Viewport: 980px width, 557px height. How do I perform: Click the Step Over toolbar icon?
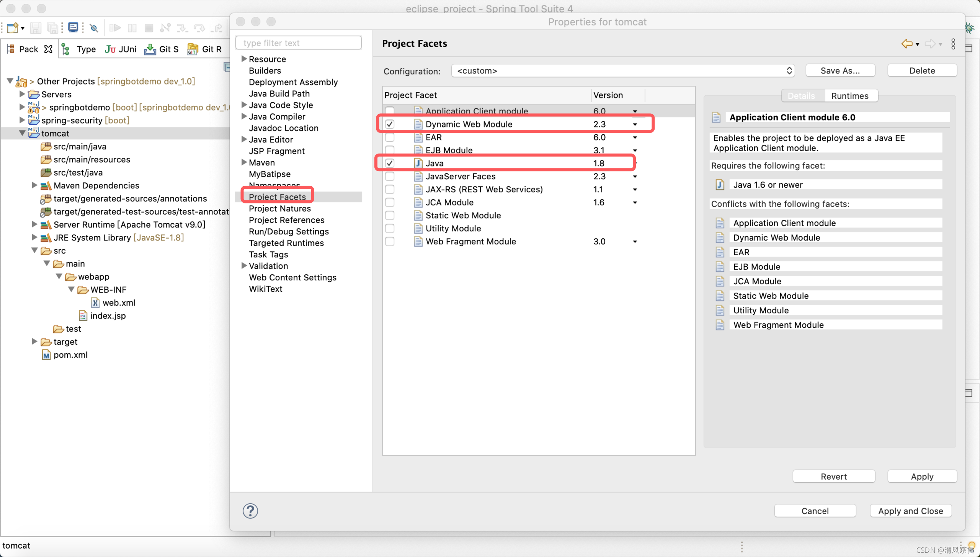click(x=199, y=28)
